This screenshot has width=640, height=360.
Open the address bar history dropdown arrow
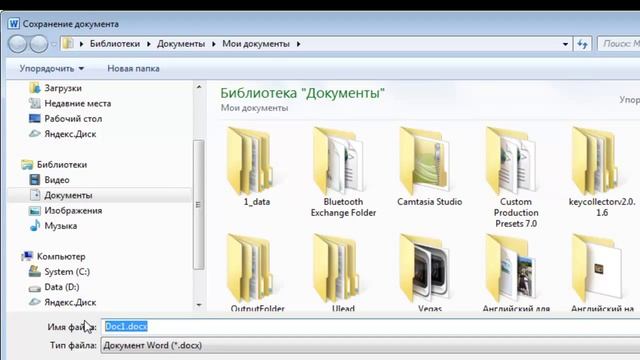[565, 44]
